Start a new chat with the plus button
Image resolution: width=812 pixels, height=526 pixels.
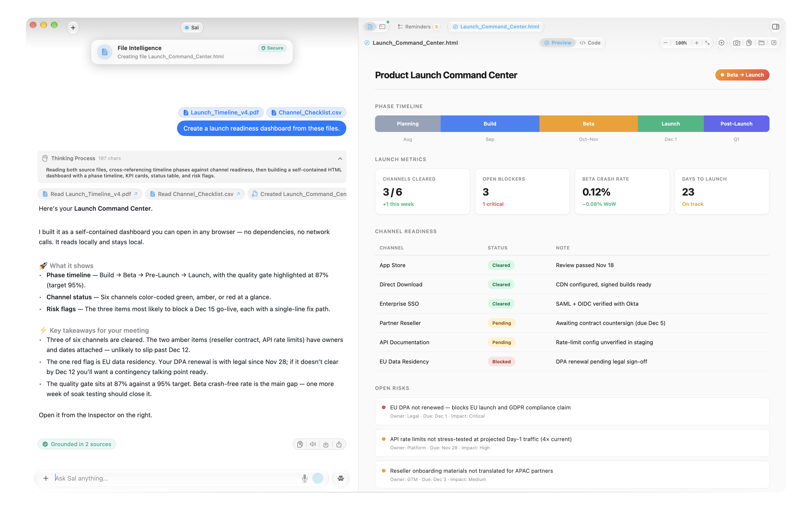pyautogui.click(x=73, y=28)
